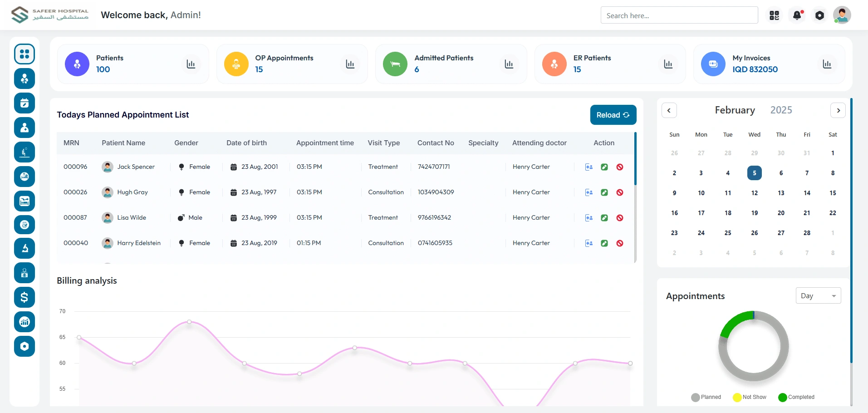The height and width of the screenshot is (413, 868).
Task: Toggle the Planned legend in Appointments chart
Action: pos(706,397)
